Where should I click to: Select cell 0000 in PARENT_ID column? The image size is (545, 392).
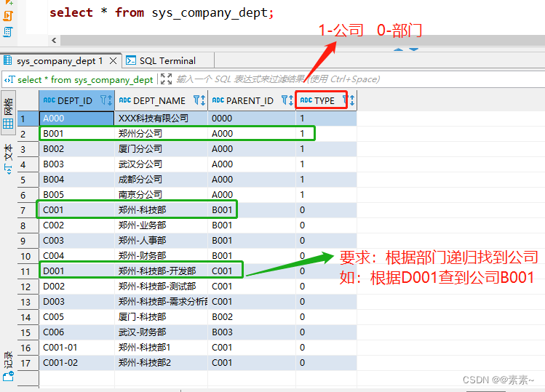tap(252, 118)
